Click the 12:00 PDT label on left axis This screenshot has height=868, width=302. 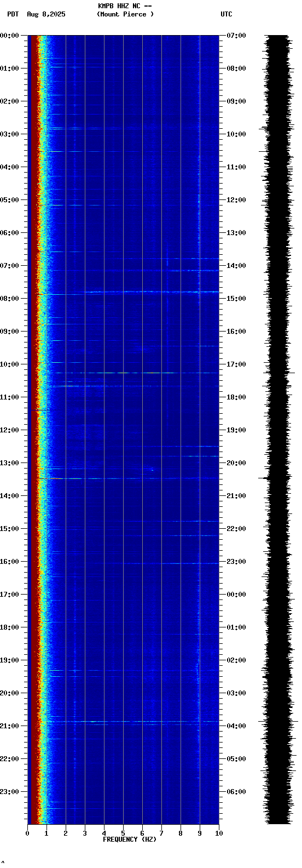(x=9, y=430)
